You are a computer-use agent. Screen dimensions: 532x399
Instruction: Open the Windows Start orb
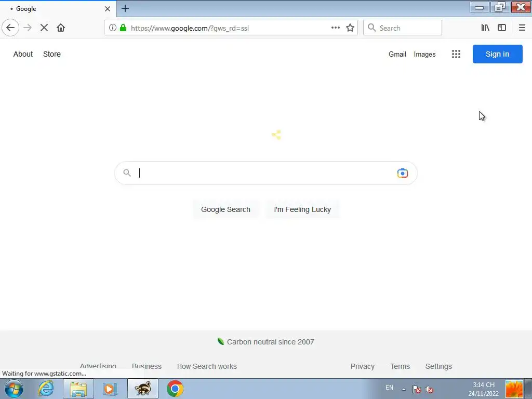[x=14, y=389]
